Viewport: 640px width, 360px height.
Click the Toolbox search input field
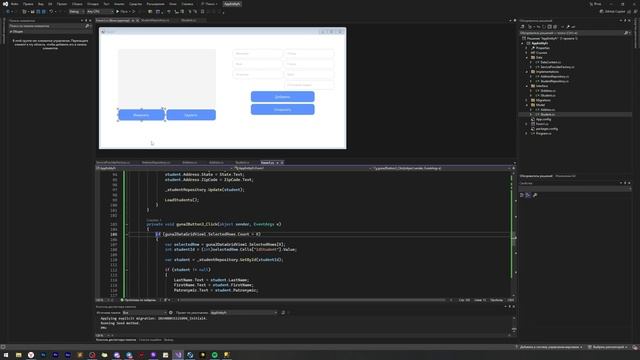click(49, 26)
